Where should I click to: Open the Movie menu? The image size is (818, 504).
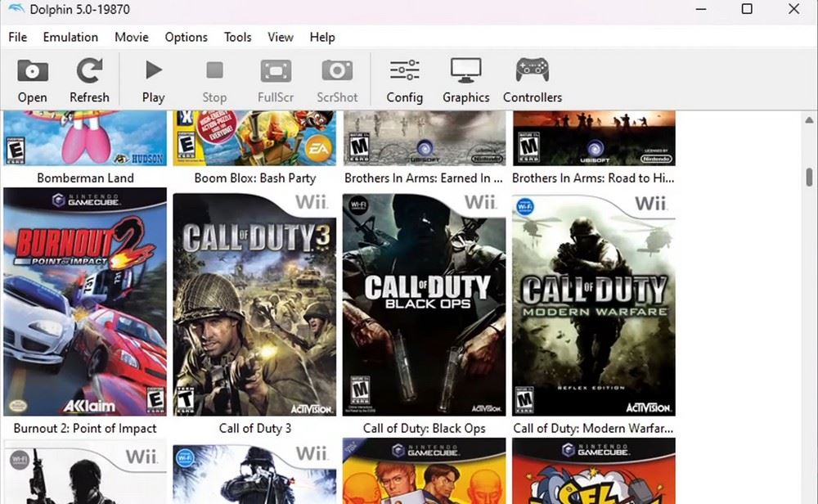(132, 37)
